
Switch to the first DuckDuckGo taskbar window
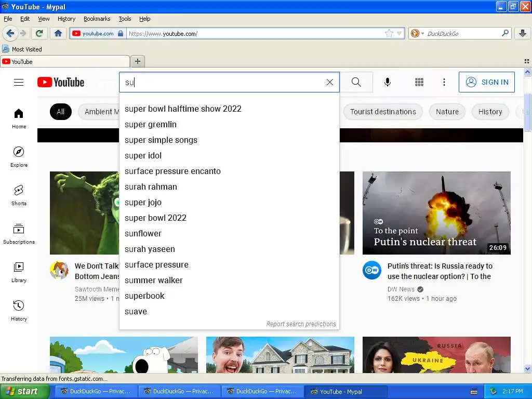pos(96,392)
